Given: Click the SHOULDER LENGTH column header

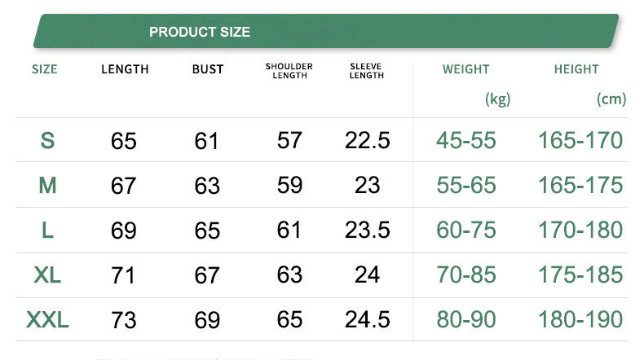Looking at the screenshot, I should [289, 70].
